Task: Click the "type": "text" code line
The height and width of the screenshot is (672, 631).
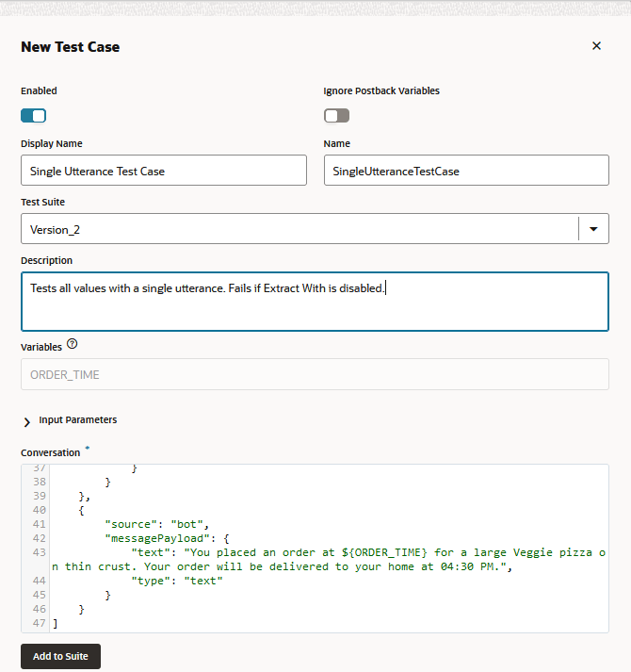Action: tap(177, 581)
